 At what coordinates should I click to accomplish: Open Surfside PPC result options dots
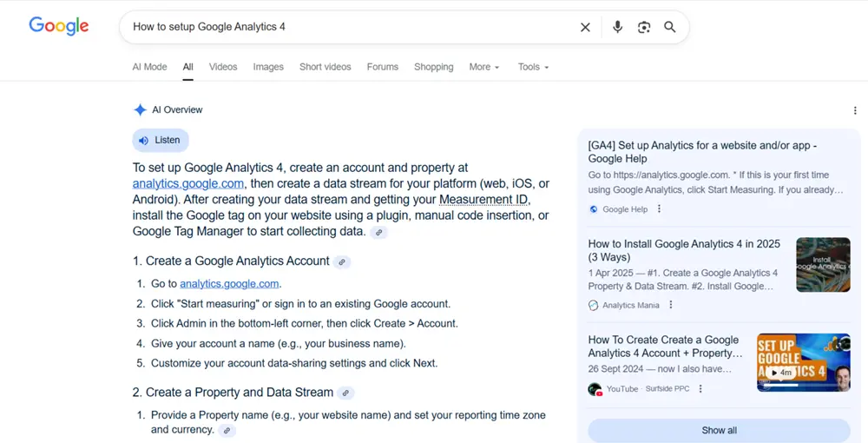coord(700,389)
